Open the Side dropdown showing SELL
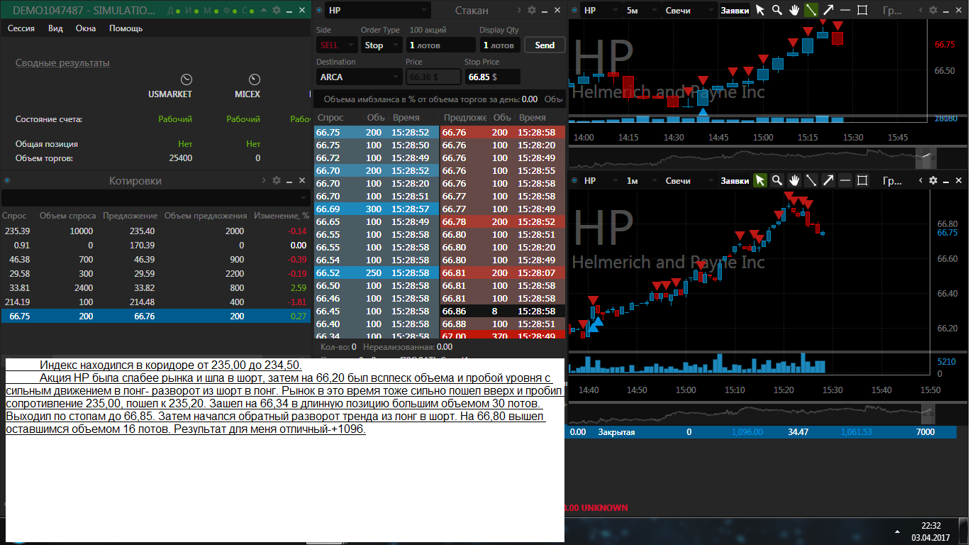Image resolution: width=980 pixels, height=545 pixels. tap(335, 45)
